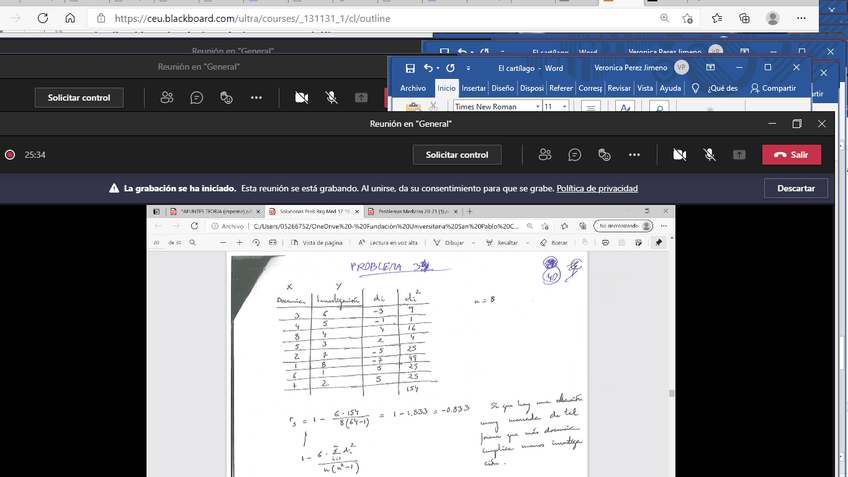Viewport: 848px width, 477px height.
Task: Click the share content tray icon
Action: (739, 155)
